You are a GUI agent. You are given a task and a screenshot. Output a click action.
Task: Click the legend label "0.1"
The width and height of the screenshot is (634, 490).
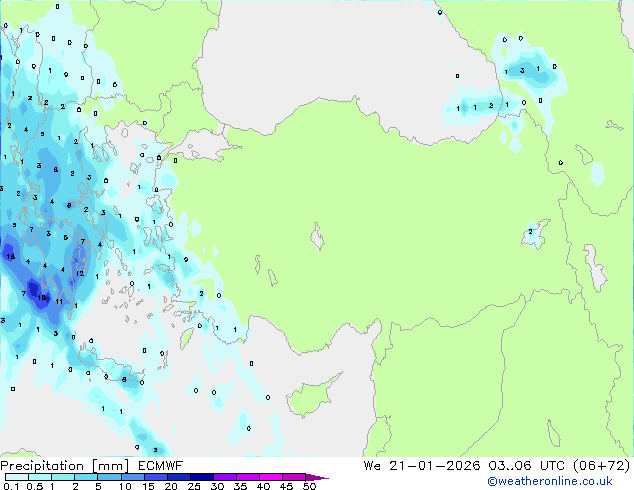point(11,486)
